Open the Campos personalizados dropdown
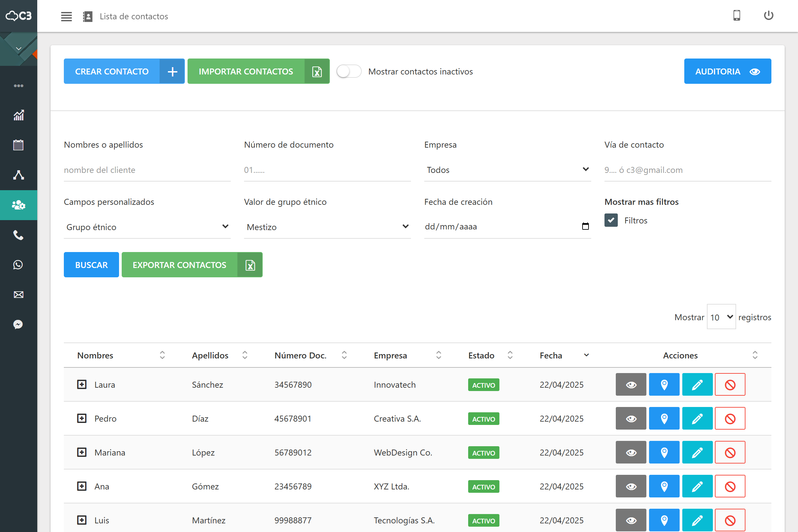798x532 pixels. click(147, 227)
